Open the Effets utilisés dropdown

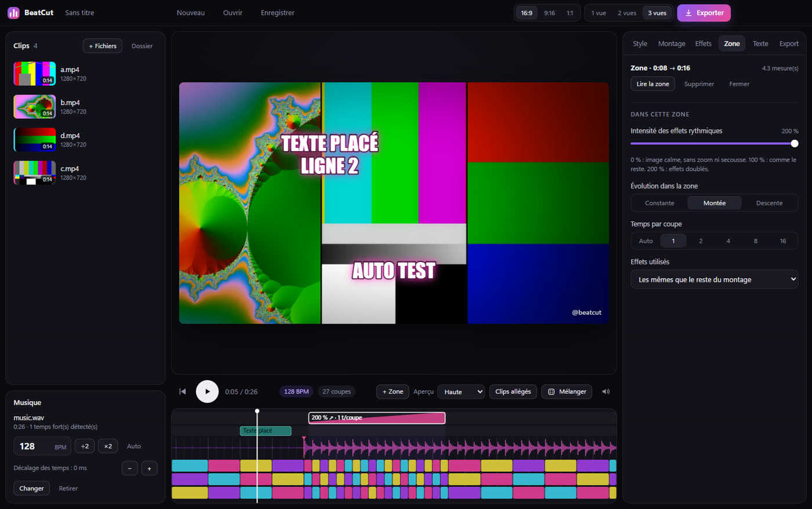click(x=715, y=279)
